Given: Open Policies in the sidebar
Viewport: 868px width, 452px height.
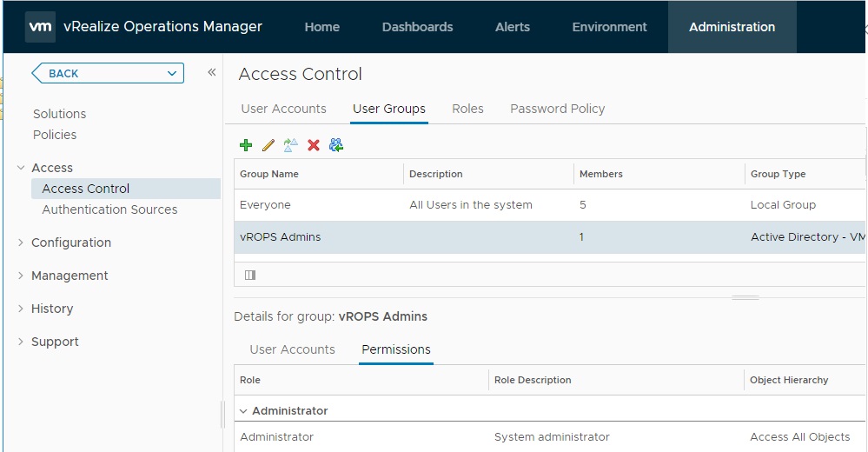Looking at the screenshot, I should (55, 135).
